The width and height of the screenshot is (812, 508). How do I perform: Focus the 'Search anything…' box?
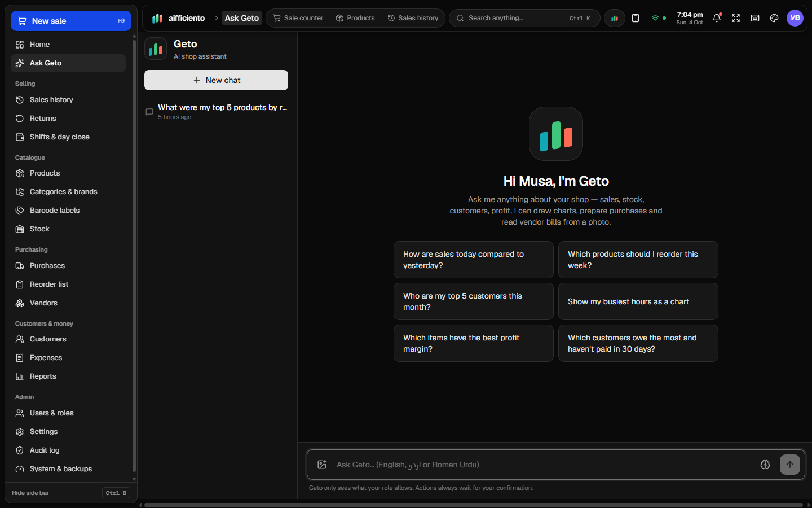click(524, 18)
